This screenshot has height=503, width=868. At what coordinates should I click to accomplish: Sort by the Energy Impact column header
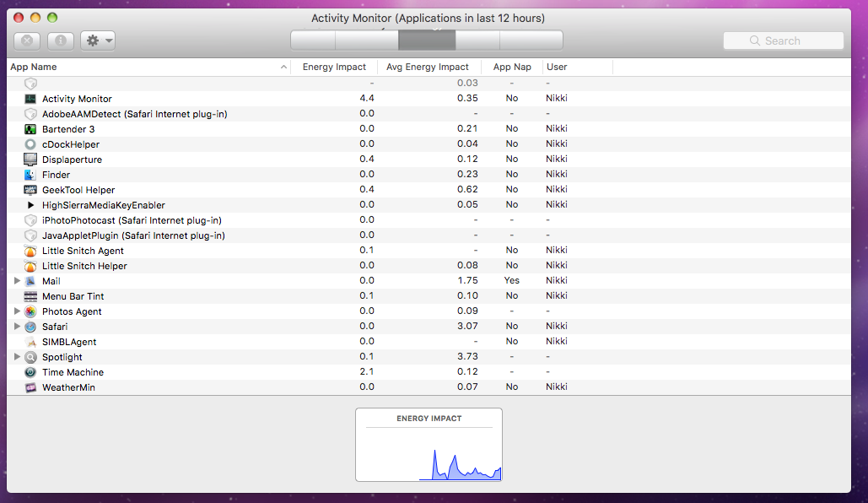pyautogui.click(x=334, y=67)
